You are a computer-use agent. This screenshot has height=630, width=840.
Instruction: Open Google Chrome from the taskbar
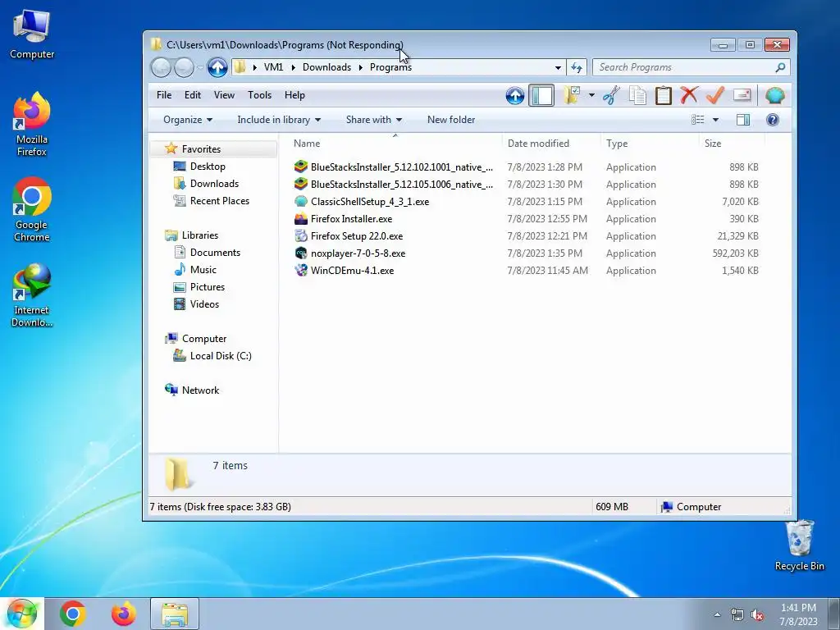click(x=73, y=614)
